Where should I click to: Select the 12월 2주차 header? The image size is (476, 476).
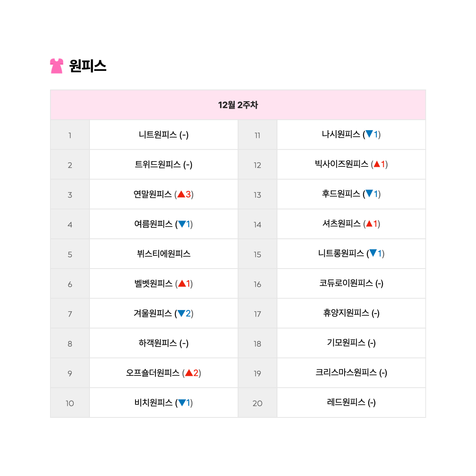pyautogui.click(x=238, y=105)
